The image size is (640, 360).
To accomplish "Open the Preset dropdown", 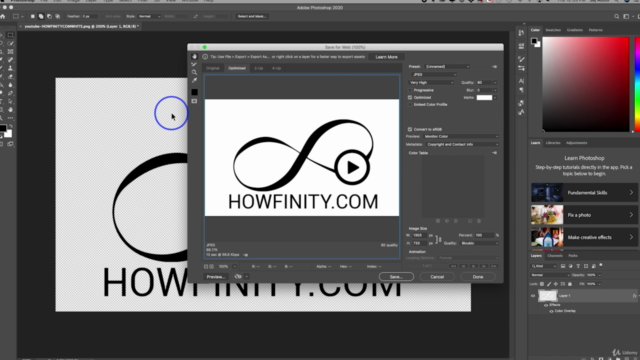I will [x=447, y=67].
